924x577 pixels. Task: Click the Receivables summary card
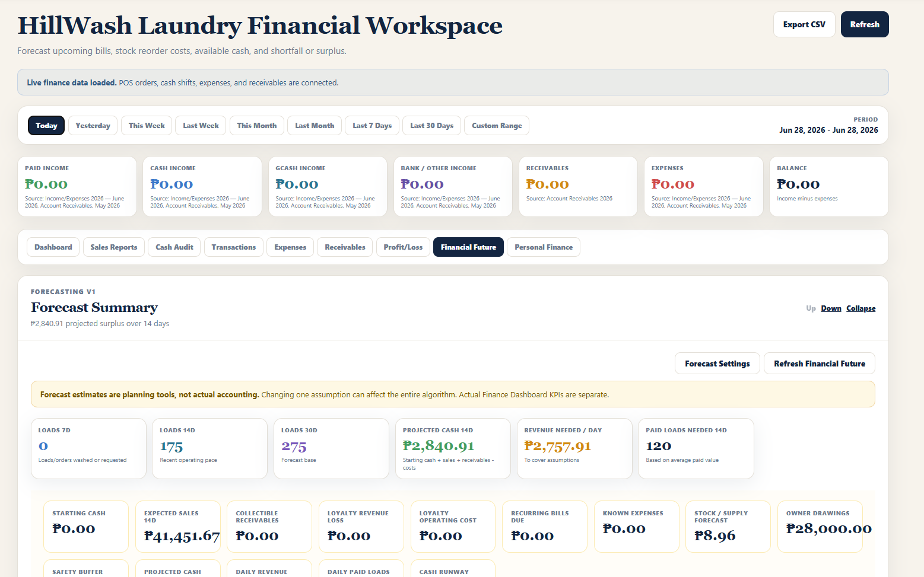coord(578,187)
